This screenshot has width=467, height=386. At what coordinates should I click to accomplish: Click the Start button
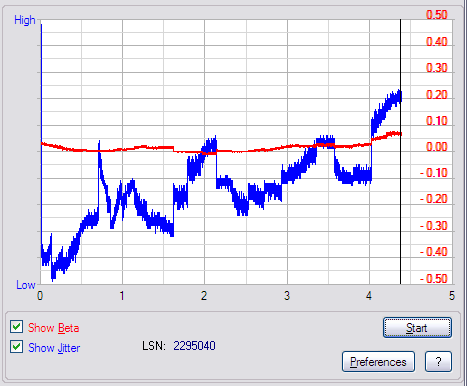coord(417,328)
